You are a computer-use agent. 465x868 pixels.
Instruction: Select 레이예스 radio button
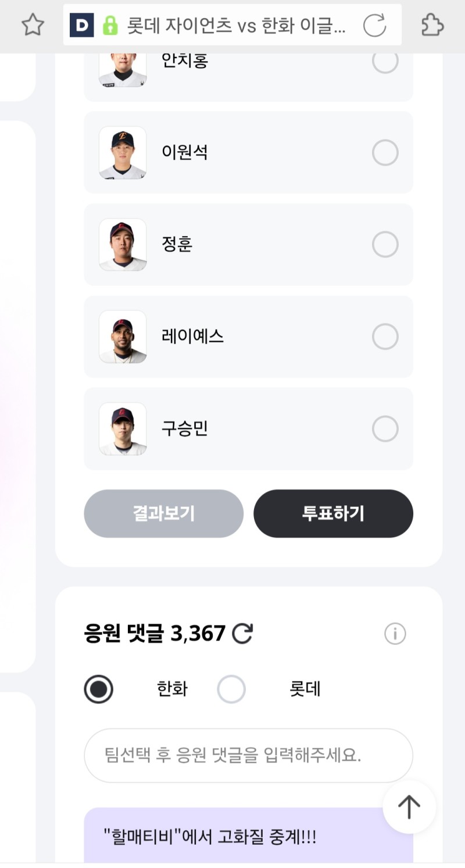click(x=385, y=337)
